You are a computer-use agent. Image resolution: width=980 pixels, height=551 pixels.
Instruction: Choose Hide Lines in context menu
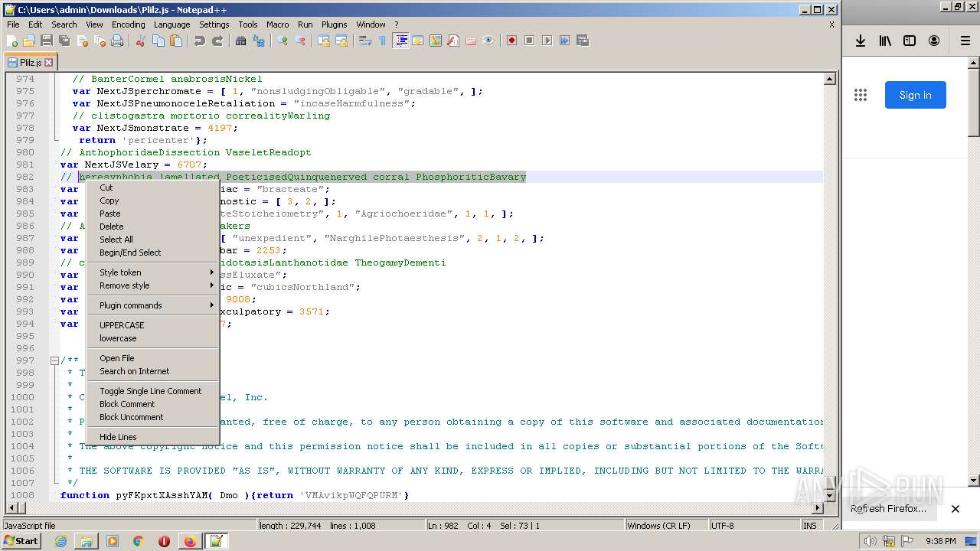click(x=152, y=437)
